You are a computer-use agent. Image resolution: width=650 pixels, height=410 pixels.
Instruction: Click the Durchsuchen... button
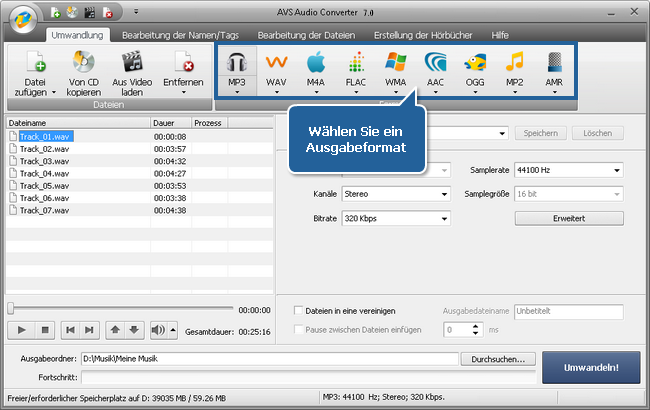(x=499, y=358)
